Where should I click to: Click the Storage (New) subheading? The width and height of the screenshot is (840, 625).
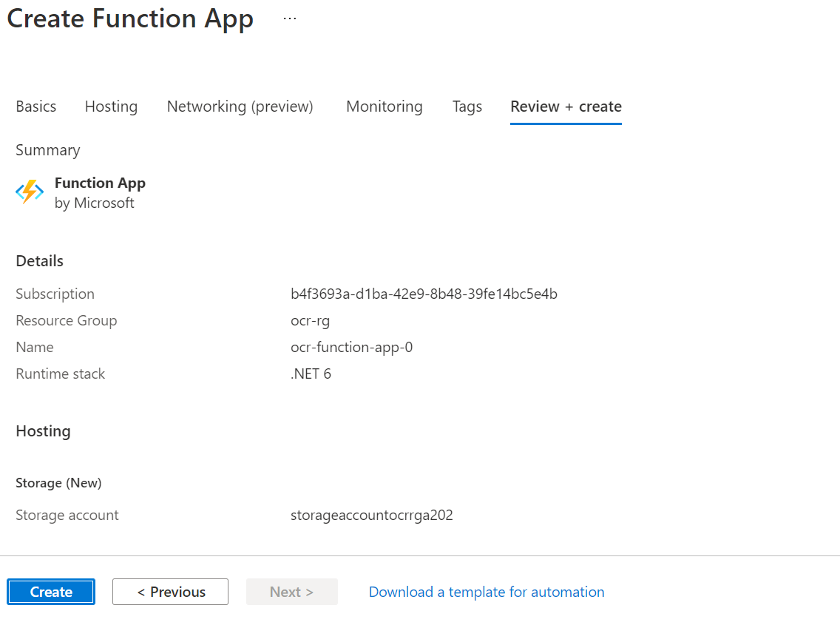[58, 483]
